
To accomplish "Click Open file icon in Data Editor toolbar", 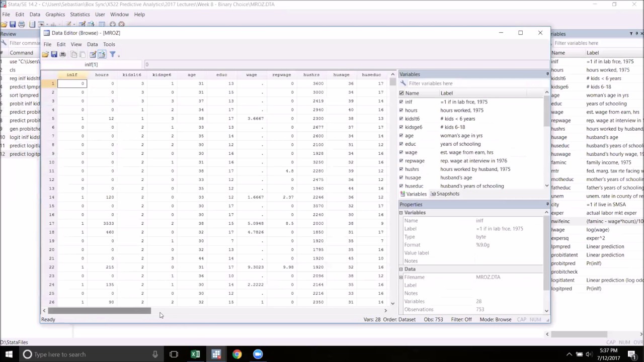I will (45, 54).
